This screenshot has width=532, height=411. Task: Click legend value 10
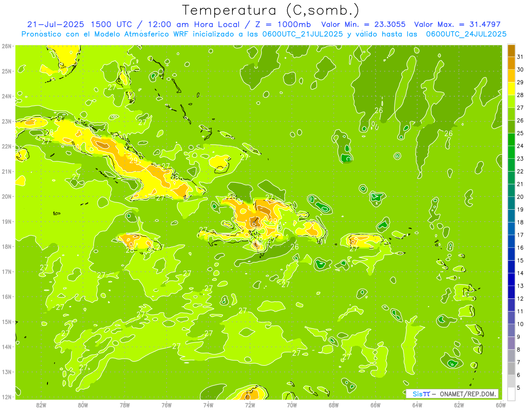pyautogui.click(x=520, y=324)
